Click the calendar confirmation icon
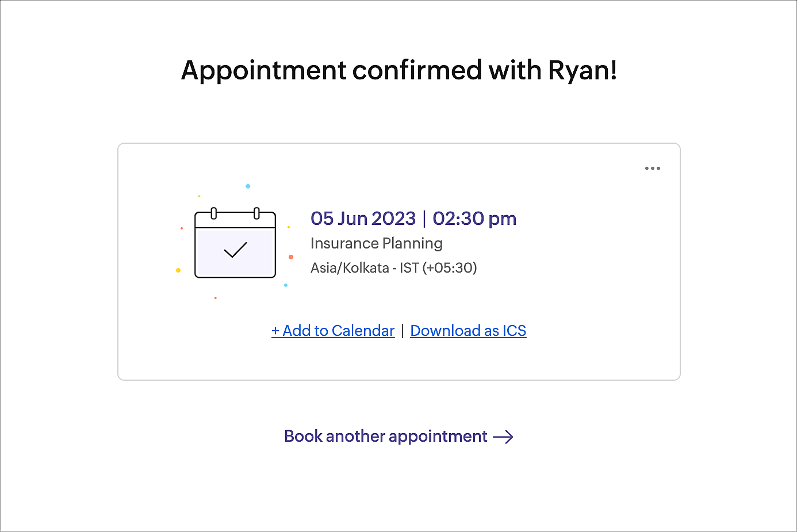This screenshot has width=797, height=532. coord(235,244)
